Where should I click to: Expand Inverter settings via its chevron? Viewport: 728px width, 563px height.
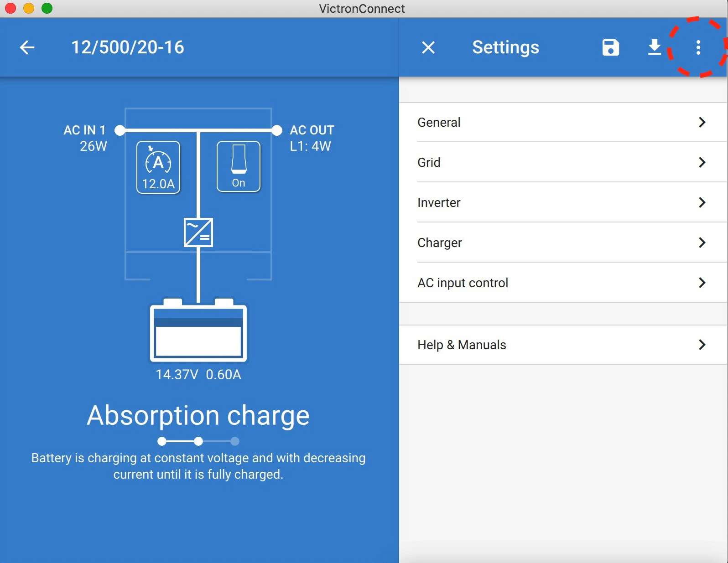(x=702, y=202)
